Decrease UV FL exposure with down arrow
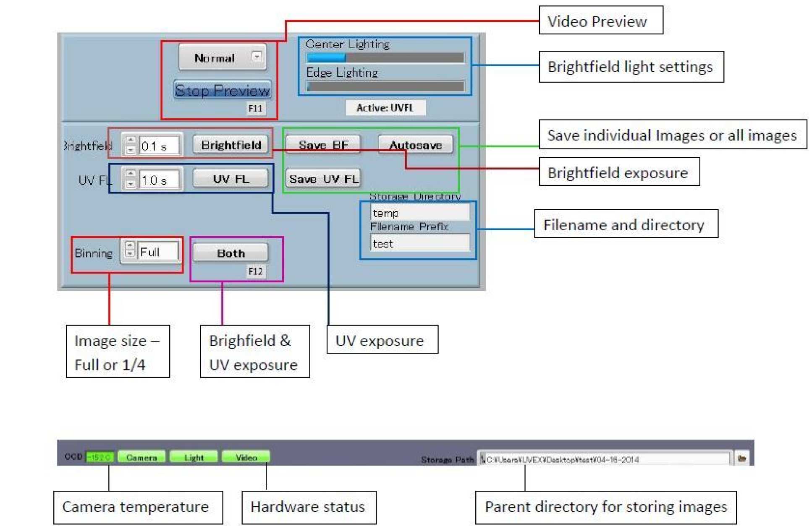The image size is (812, 526). (x=131, y=184)
